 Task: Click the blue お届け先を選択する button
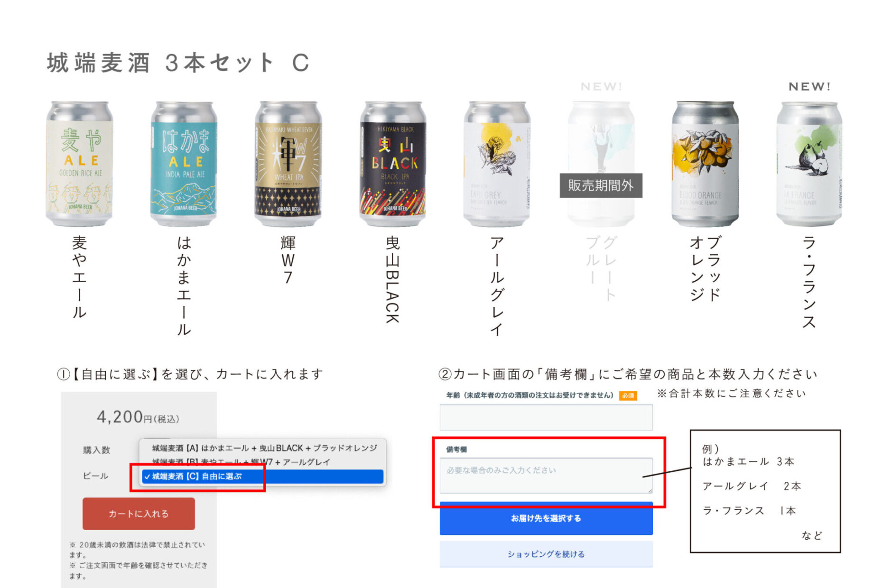tap(546, 518)
